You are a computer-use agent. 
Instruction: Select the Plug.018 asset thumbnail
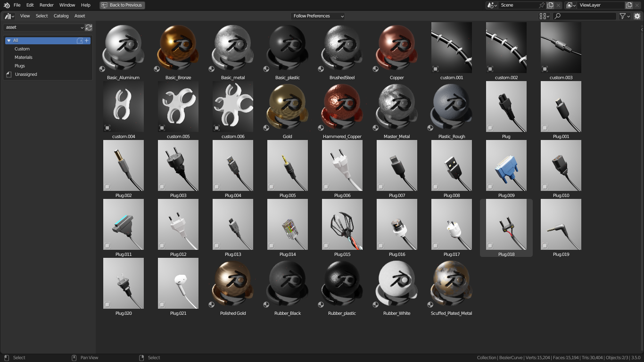coord(506,224)
